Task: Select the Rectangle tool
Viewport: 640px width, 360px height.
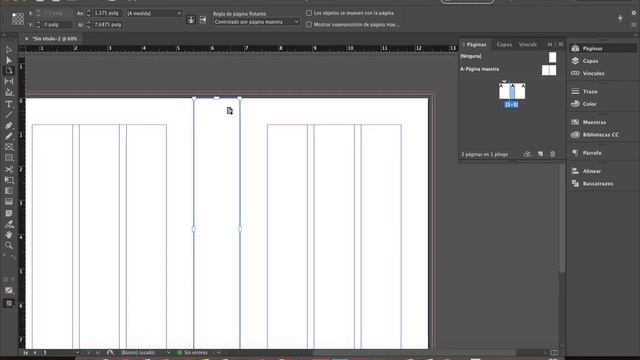Action: coord(9,158)
